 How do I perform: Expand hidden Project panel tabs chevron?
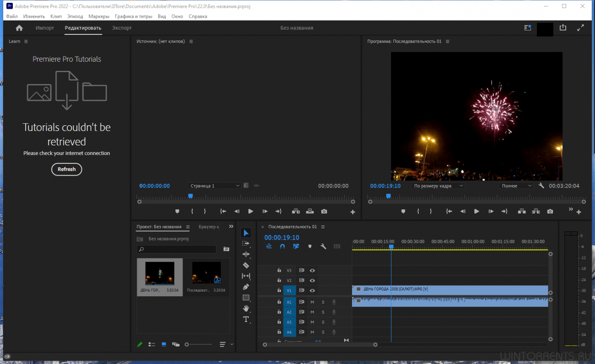pos(231,226)
